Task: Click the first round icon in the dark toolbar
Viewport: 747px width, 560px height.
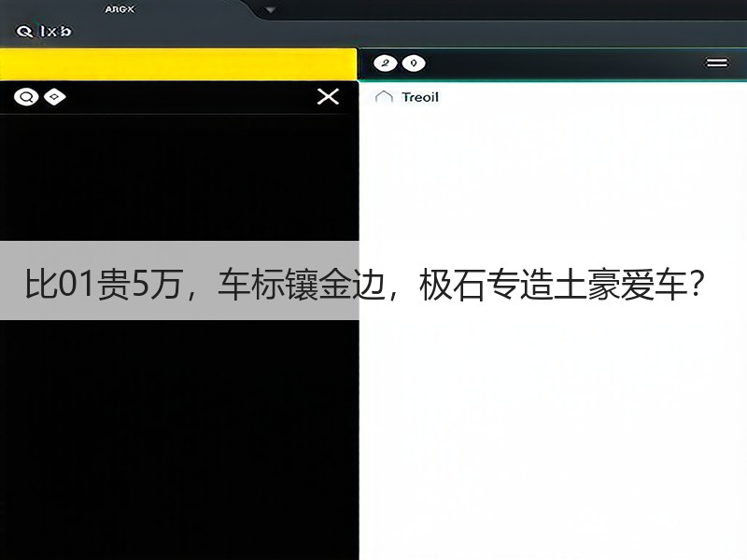Action: (385, 63)
